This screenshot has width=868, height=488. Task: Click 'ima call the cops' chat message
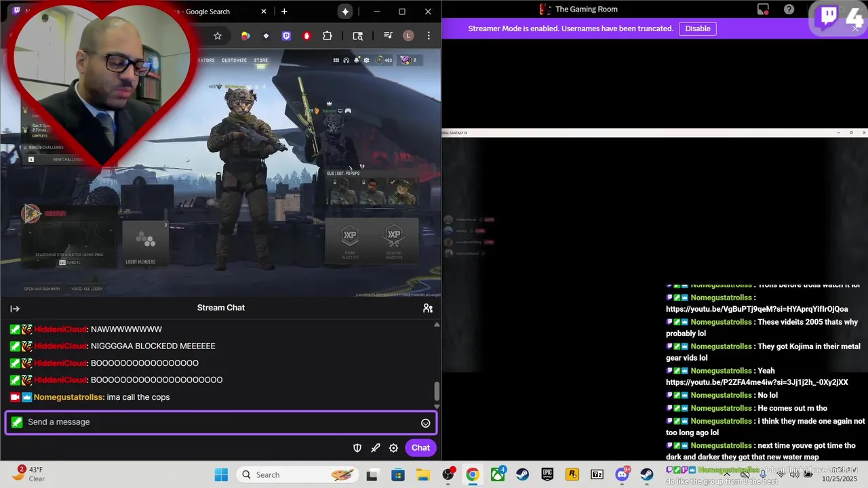coord(138,397)
